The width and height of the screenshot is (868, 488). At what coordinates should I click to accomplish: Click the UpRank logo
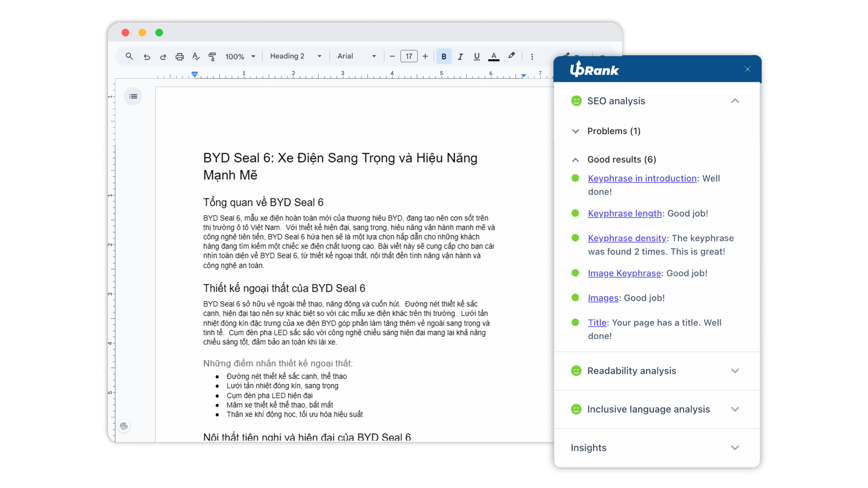[x=594, y=69]
